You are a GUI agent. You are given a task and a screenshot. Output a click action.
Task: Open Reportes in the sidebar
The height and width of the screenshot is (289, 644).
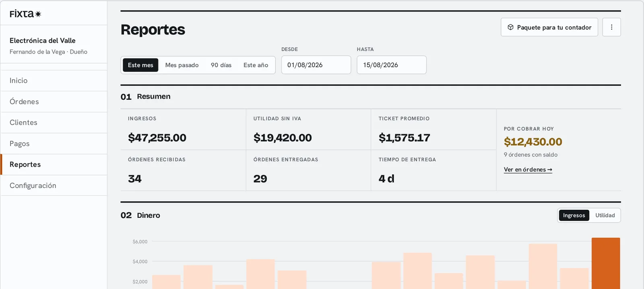(54, 164)
